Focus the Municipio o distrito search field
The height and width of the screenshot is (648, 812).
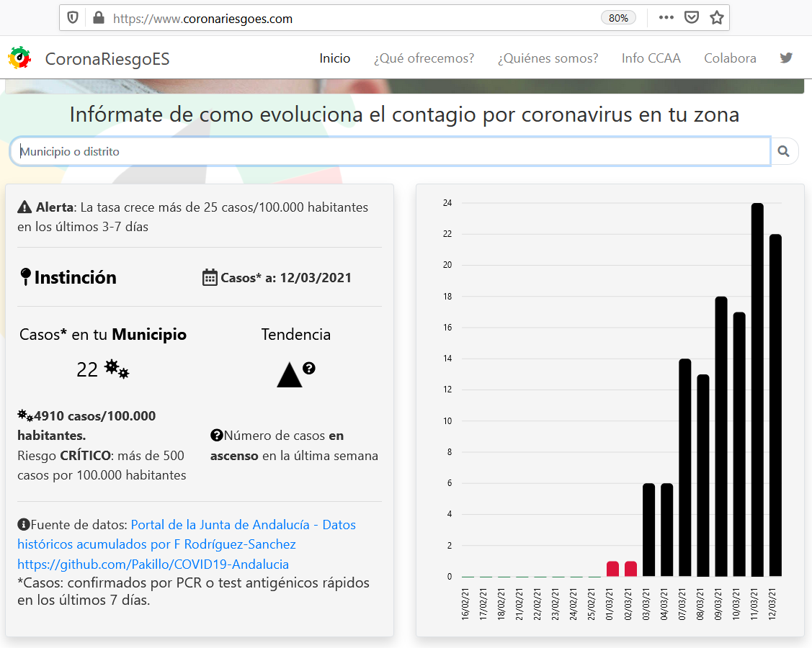coord(390,151)
